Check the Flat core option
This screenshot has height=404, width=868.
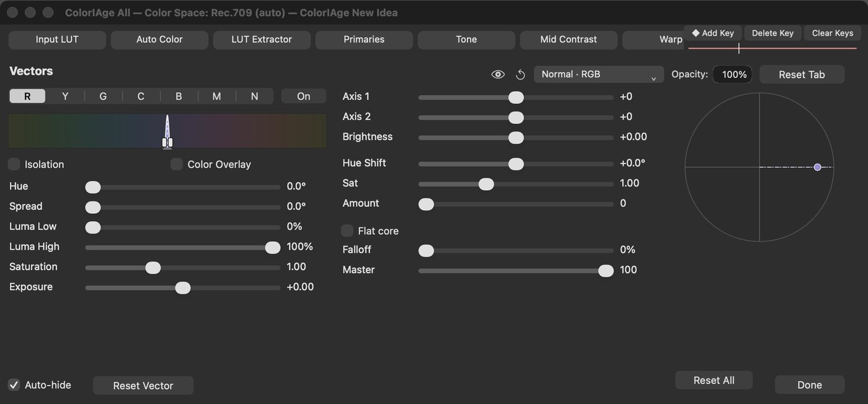click(x=347, y=231)
